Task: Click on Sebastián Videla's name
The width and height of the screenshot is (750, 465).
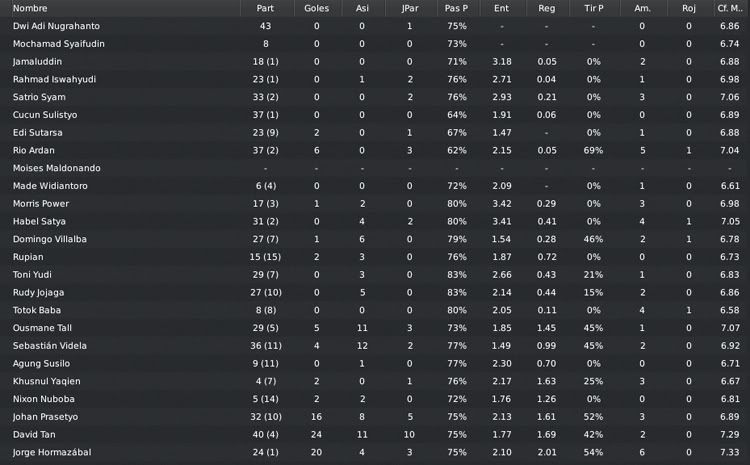Action: 50,345
